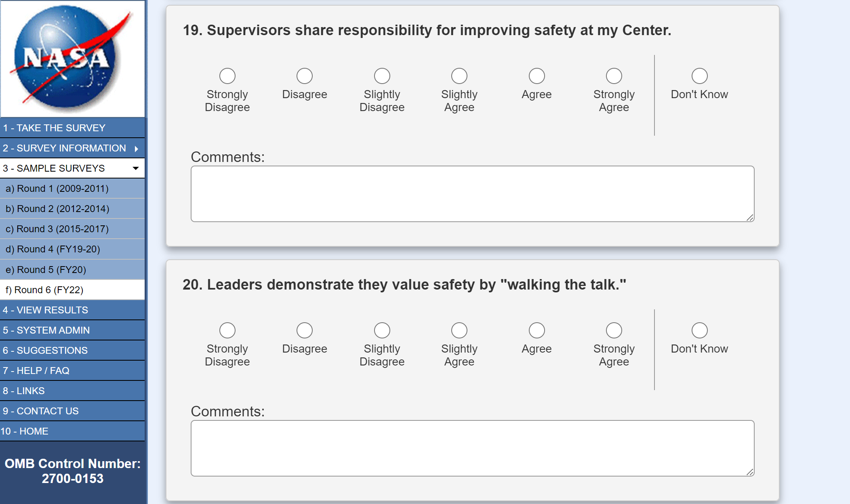The image size is (850, 504).
Task: Select Strongly Disagree for question 19
Action: pyautogui.click(x=227, y=76)
